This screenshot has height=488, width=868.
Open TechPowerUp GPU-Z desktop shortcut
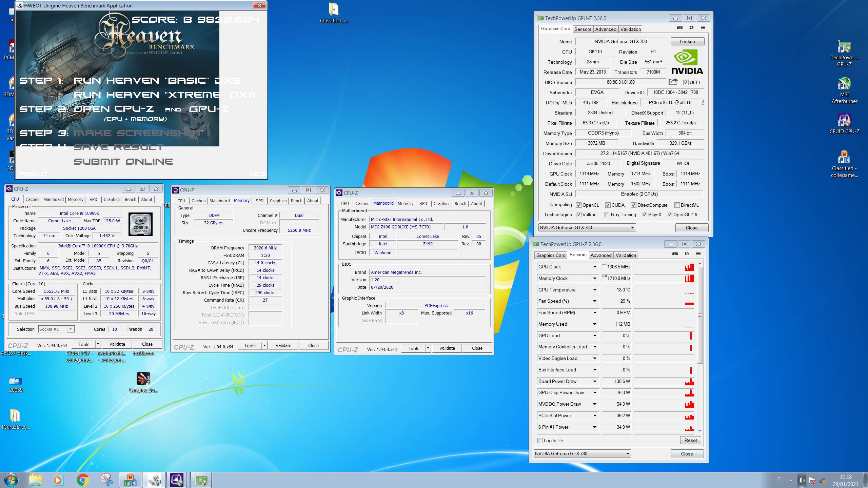pos(844,54)
